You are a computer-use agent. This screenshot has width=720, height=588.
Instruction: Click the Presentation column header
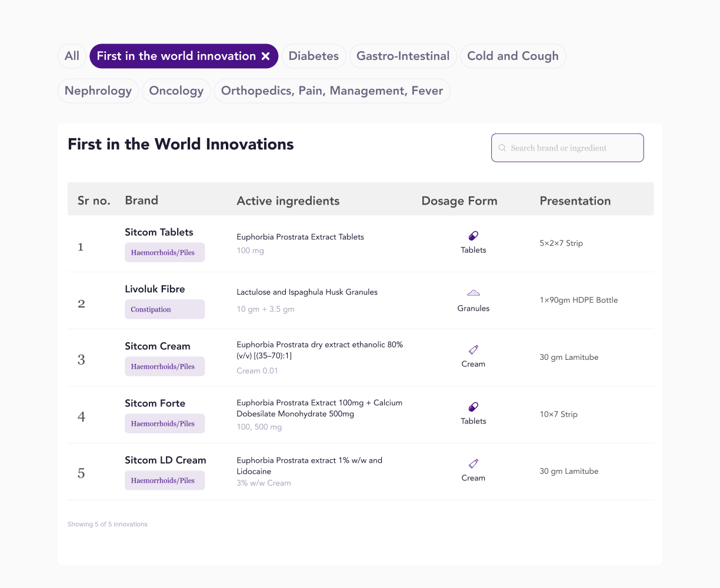click(x=575, y=201)
